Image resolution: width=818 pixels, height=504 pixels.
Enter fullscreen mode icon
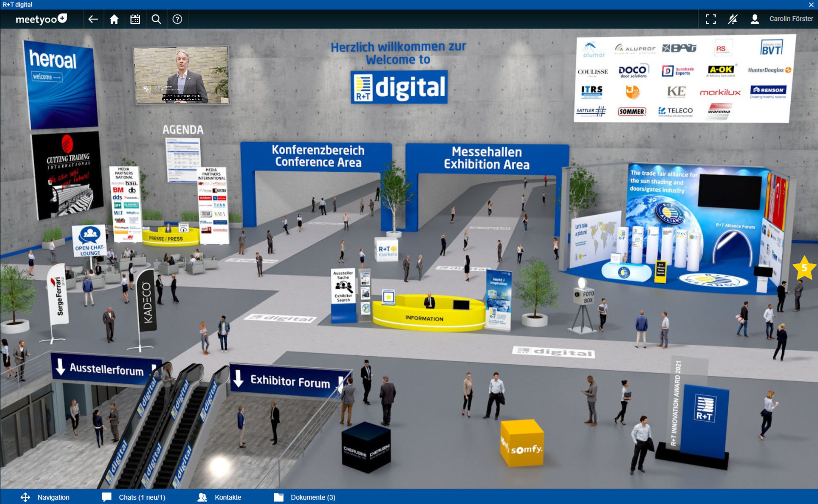pyautogui.click(x=711, y=19)
